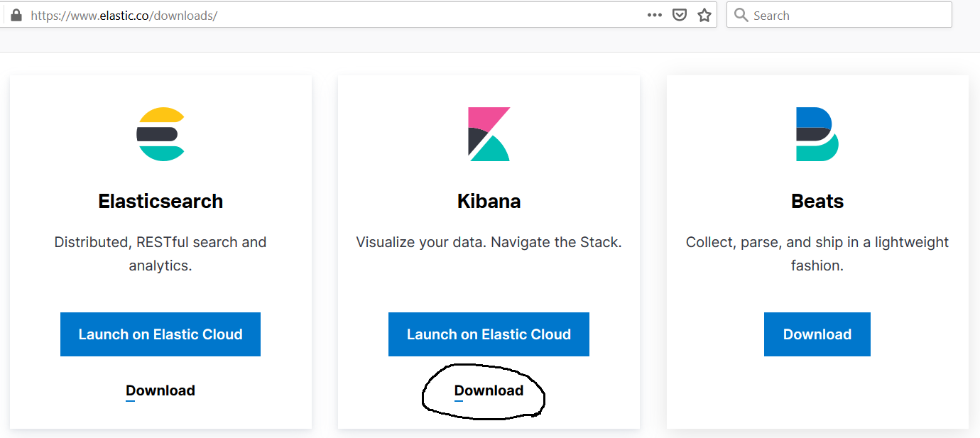The height and width of the screenshot is (438, 980).
Task: Open the Elasticsearch Download link
Action: pyautogui.click(x=160, y=390)
